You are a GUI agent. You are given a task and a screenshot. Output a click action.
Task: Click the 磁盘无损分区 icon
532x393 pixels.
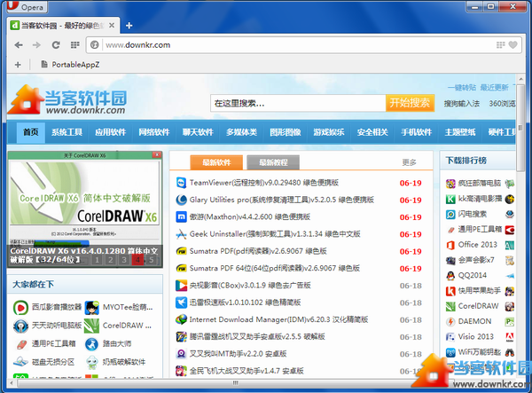point(20,362)
